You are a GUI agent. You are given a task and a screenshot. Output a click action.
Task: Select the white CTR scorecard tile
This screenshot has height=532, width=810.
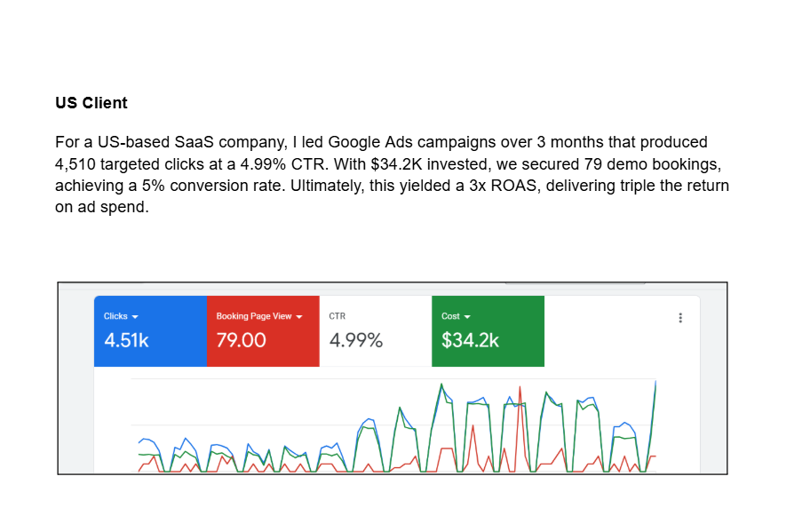(x=376, y=331)
